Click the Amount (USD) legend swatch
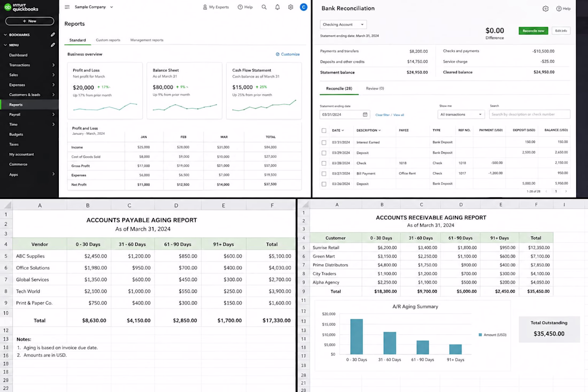Image resolution: width=588 pixels, height=392 pixels. [x=481, y=335]
